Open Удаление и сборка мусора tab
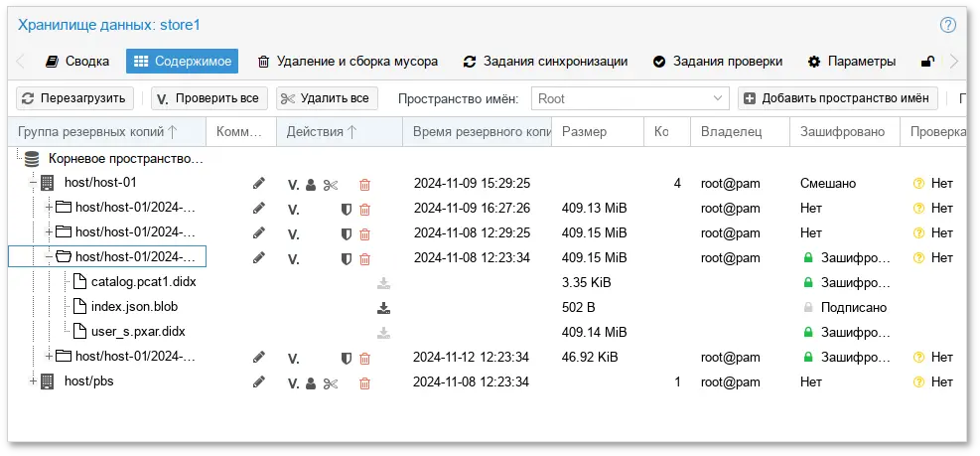The width and height of the screenshot is (980, 456). [x=348, y=62]
